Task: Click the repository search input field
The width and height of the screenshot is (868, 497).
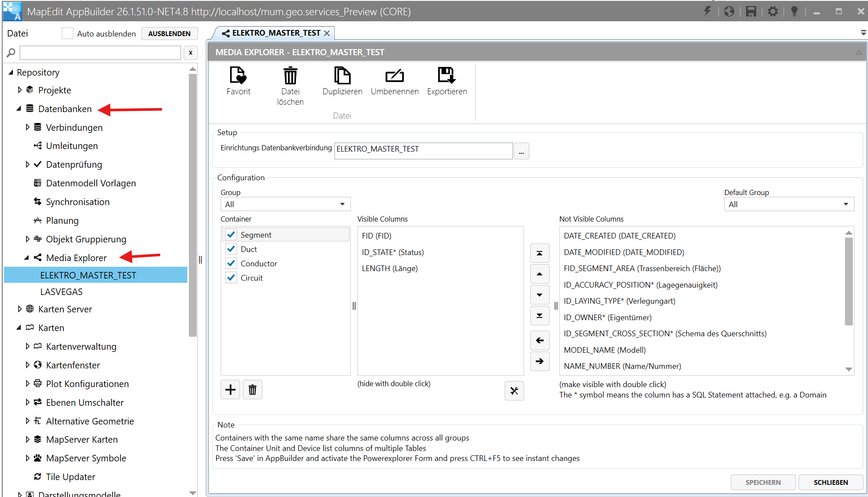Action: pyautogui.click(x=100, y=53)
